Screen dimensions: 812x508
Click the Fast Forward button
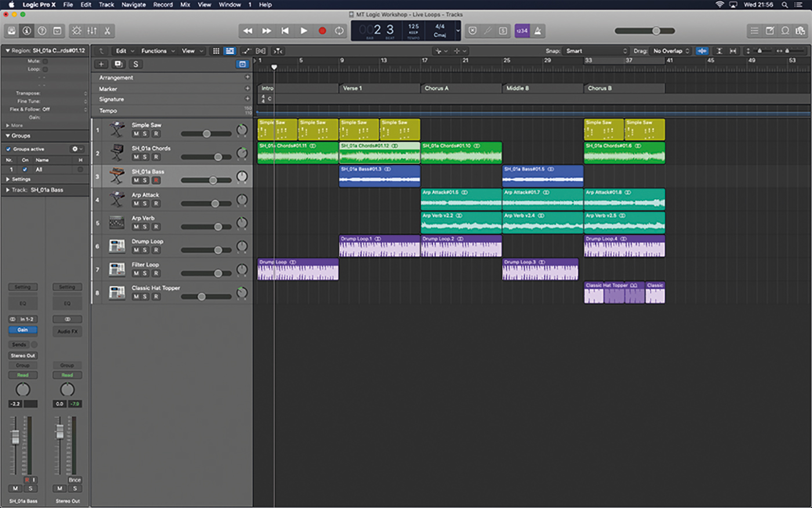click(x=266, y=31)
